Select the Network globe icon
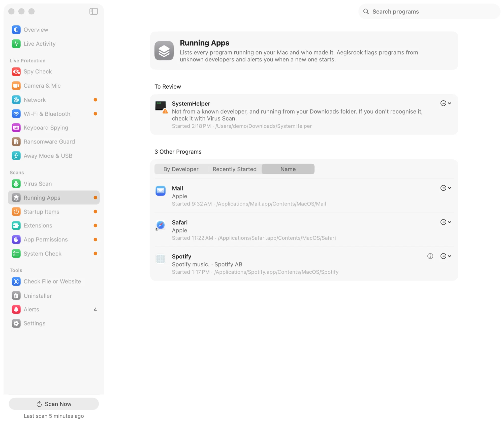Viewport: 504px width, 427px height. [x=16, y=100]
